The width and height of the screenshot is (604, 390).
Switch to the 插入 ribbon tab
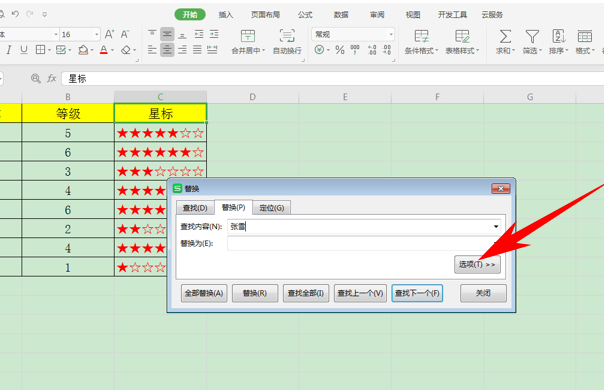226,15
